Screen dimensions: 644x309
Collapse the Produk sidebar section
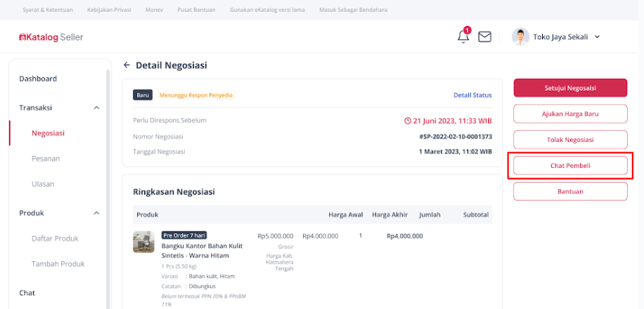tap(96, 213)
